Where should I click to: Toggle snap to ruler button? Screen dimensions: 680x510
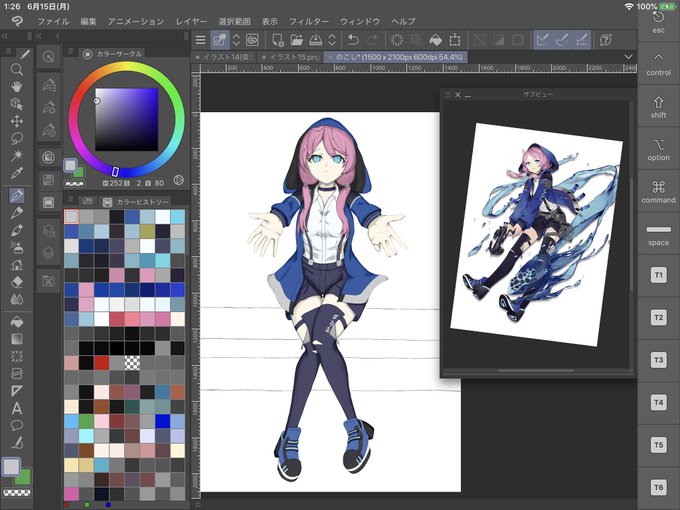542,40
